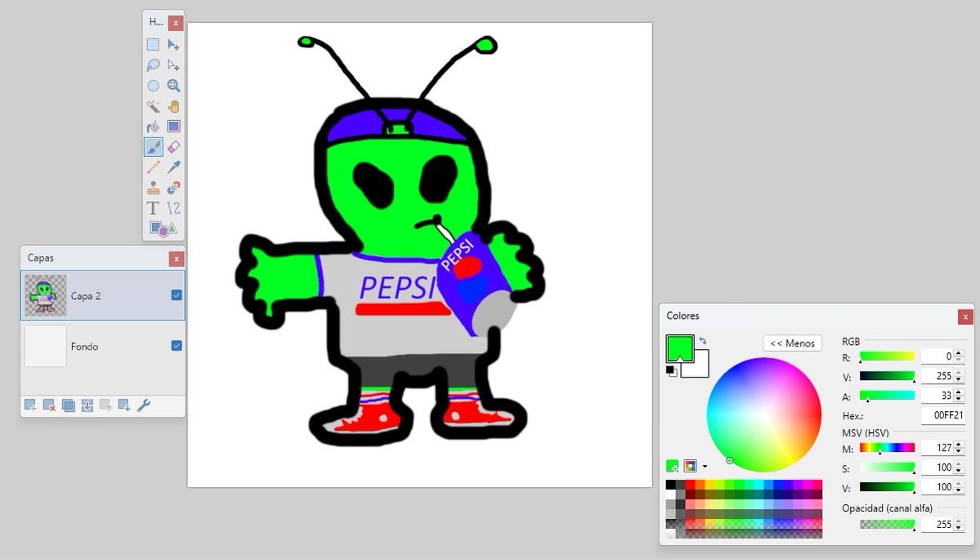
Task: Select the Zoom magnifier tool
Action: pos(174,86)
